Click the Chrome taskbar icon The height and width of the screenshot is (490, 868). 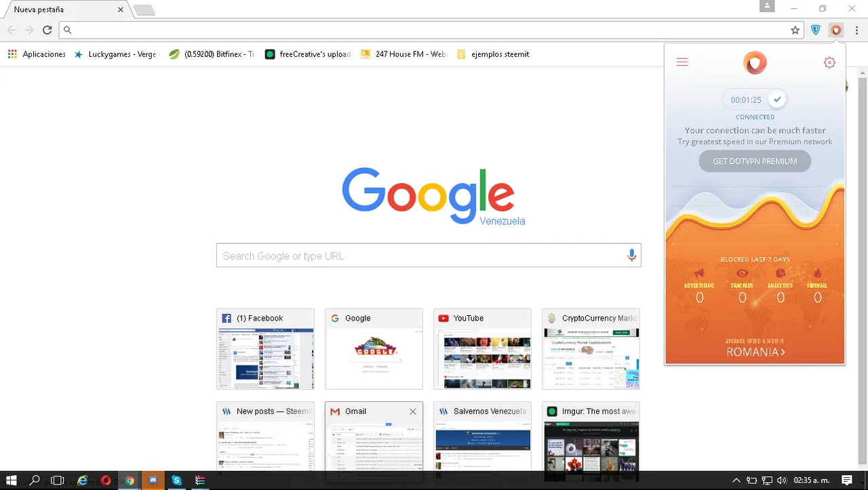[x=130, y=481]
